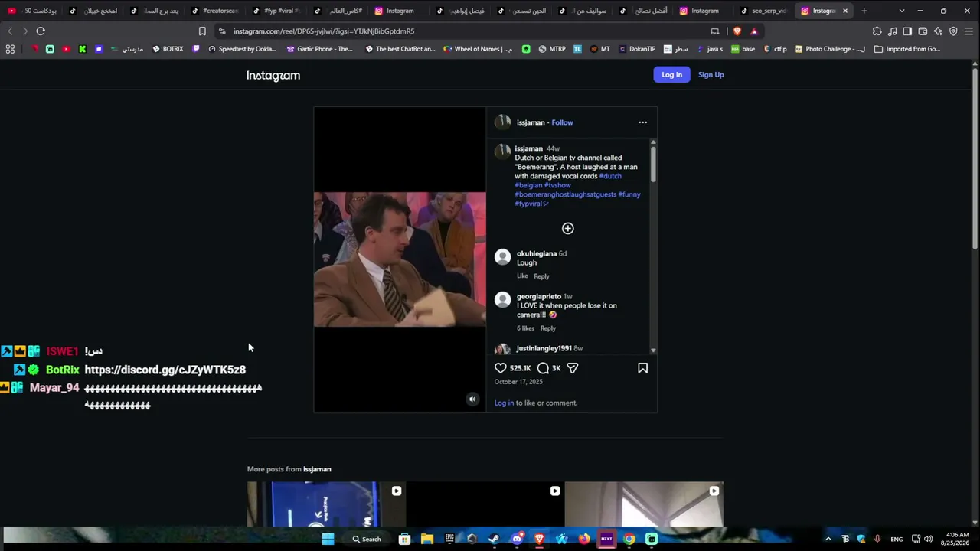Click the address bar URL
Screen dimensions: 980x551
coord(324,31)
